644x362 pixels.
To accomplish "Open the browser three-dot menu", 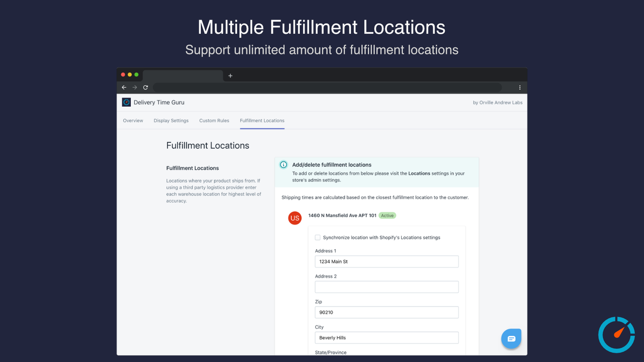I will point(520,87).
